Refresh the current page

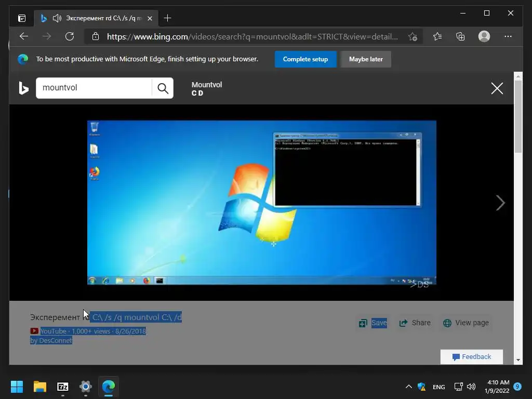70,36
